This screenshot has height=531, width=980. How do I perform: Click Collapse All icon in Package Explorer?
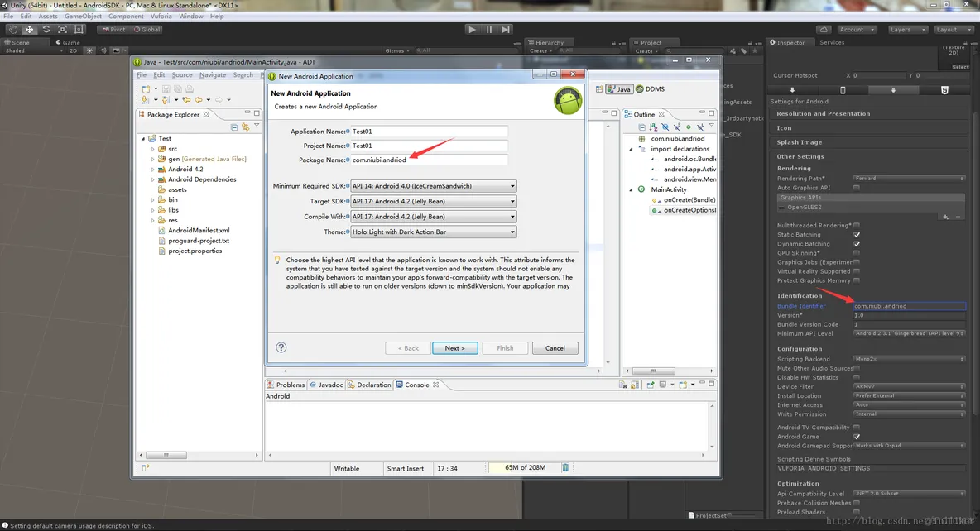[234, 127]
